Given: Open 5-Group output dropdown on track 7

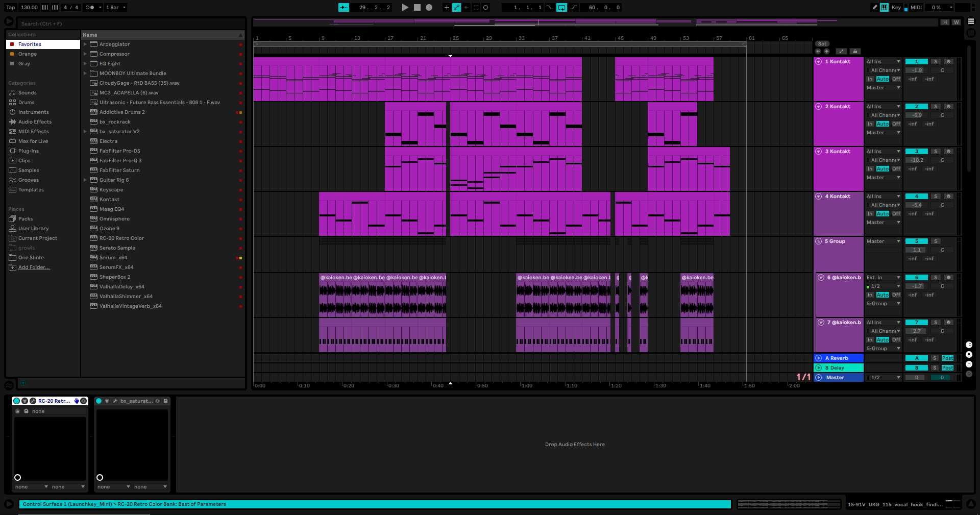Looking at the screenshot, I should tap(883, 348).
